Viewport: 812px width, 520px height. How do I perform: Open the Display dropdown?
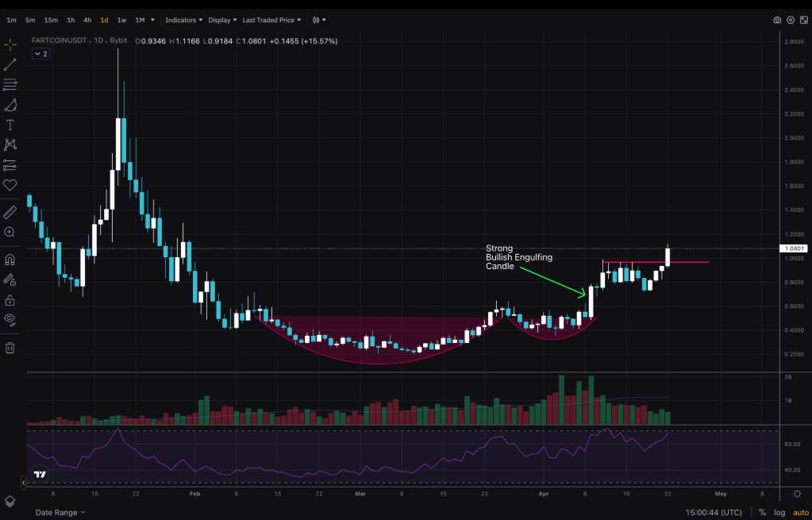[x=222, y=20]
